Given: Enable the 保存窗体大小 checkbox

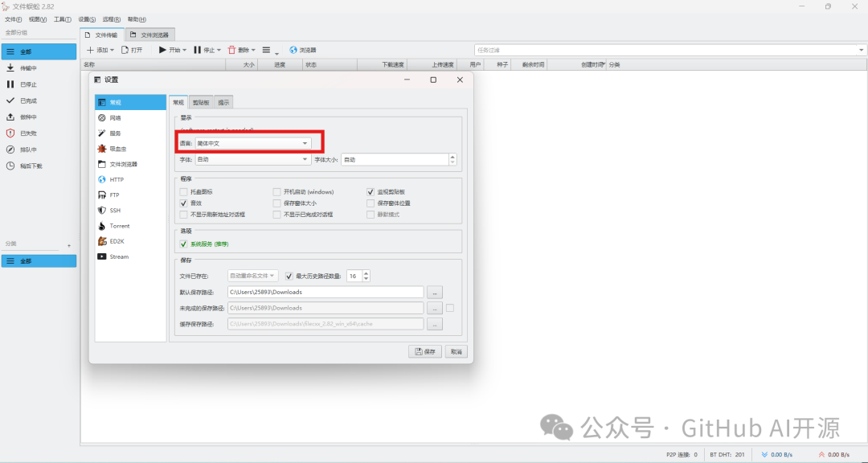Looking at the screenshot, I should tap(276, 203).
